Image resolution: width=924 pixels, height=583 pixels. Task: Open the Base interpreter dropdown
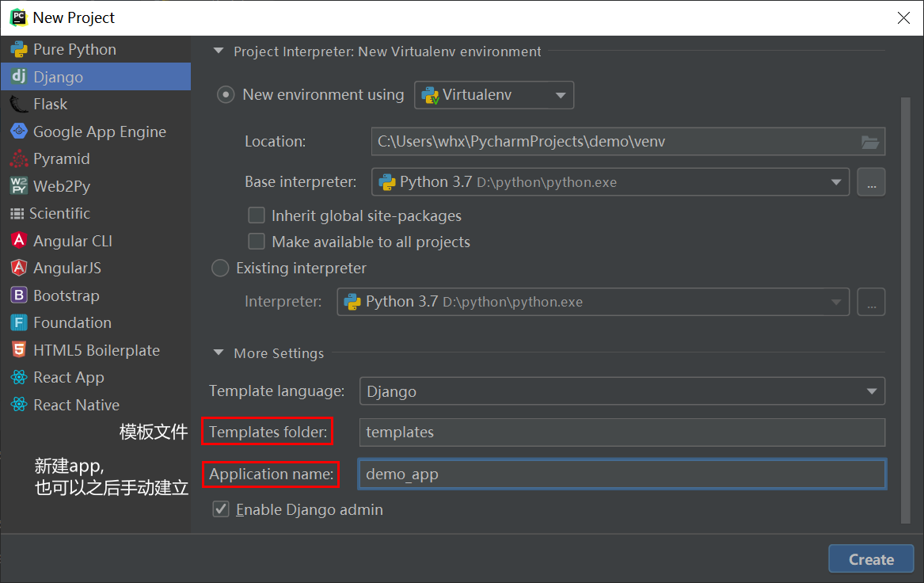pos(610,182)
